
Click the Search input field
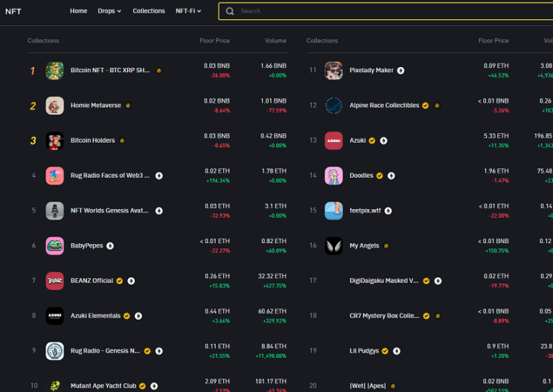point(386,11)
